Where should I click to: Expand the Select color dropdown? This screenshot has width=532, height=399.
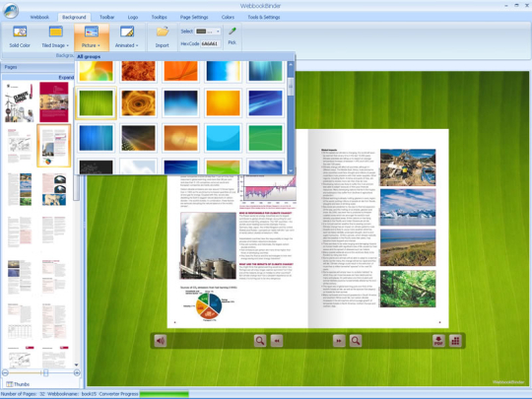point(218,32)
